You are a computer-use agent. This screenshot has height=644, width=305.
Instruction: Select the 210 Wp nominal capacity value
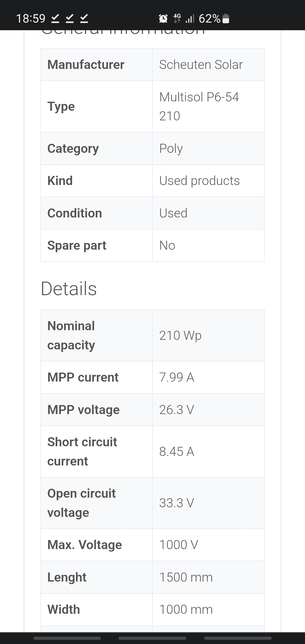[180, 336]
